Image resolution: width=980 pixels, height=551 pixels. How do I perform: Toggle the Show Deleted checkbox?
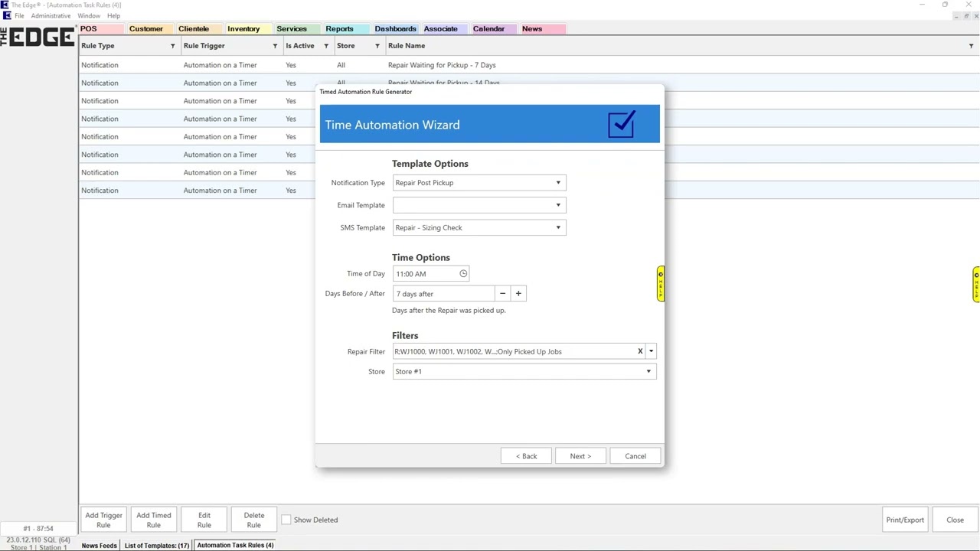tap(286, 520)
